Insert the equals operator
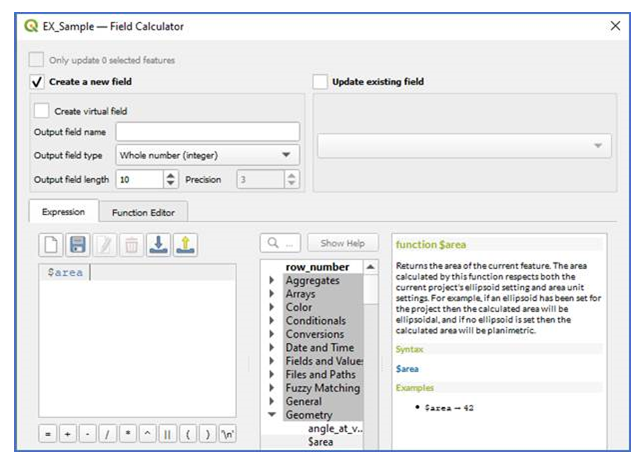This screenshot has height=460, width=640. (x=48, y=434)
